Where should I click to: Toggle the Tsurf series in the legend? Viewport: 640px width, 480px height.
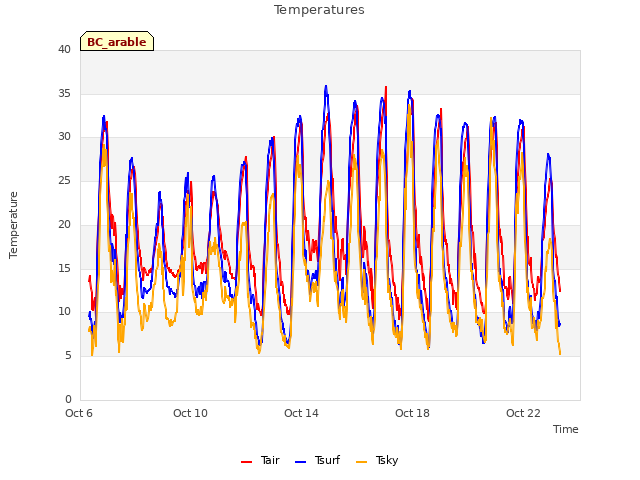click(317, 460)
